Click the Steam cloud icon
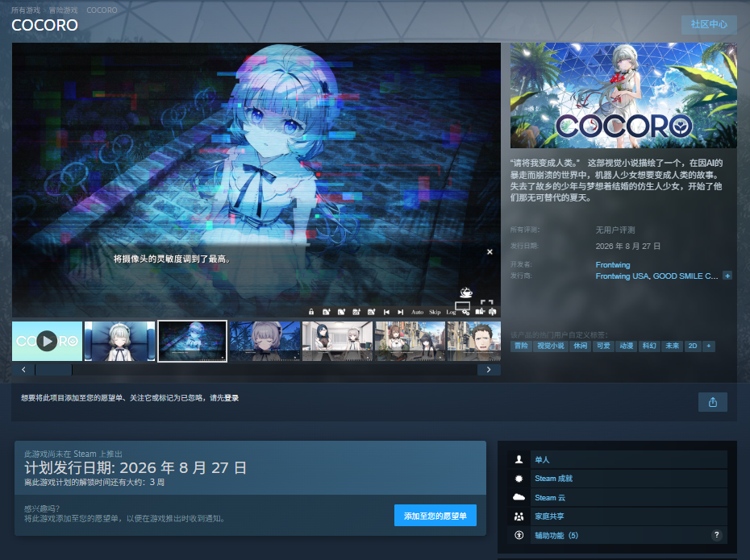 [x=519, y=497]
